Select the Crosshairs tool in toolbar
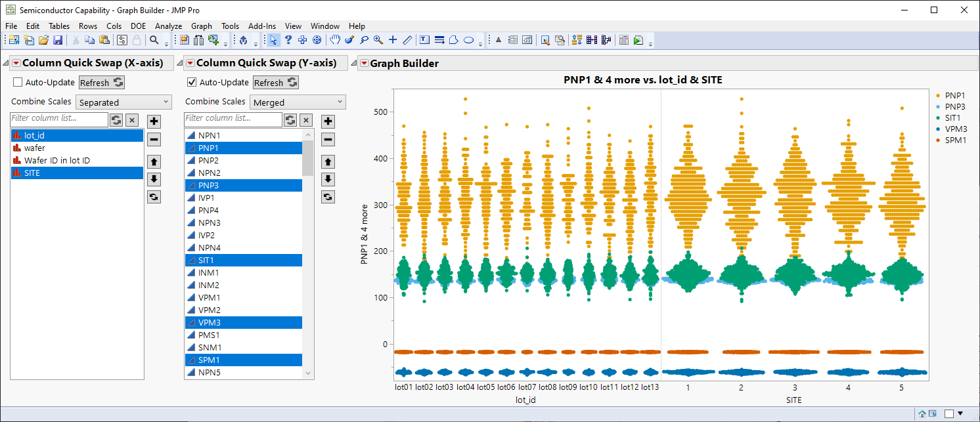 [x=393, y=40]
